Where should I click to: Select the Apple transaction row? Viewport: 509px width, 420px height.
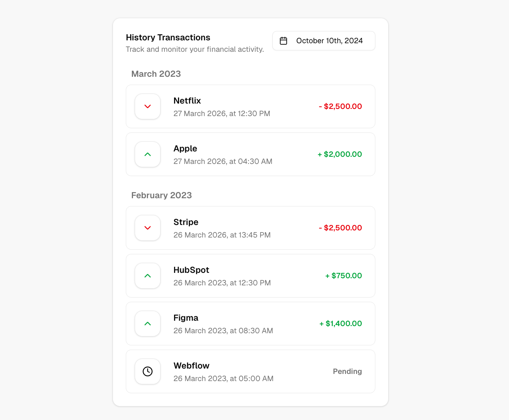[250, 154]
